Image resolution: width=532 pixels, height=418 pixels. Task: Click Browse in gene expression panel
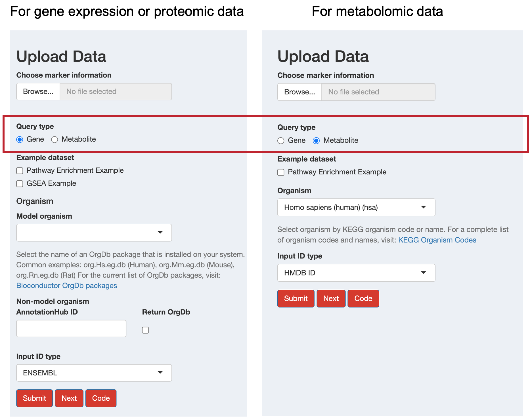38,91
